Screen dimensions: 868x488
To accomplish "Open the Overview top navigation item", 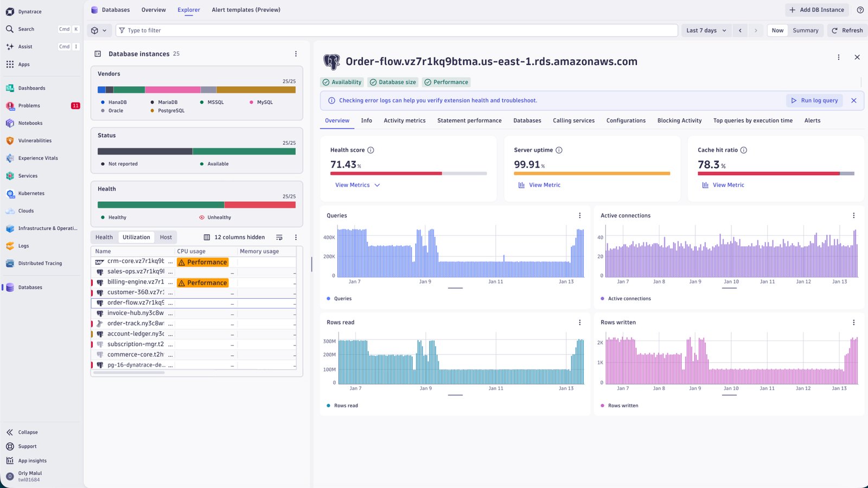I will [x=154, y=10].
